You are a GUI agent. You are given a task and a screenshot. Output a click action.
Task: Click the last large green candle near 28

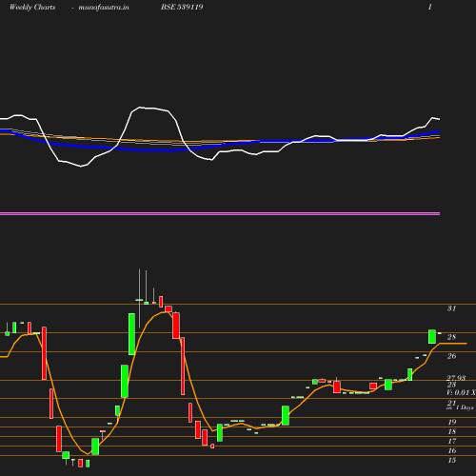pos(432,337)
